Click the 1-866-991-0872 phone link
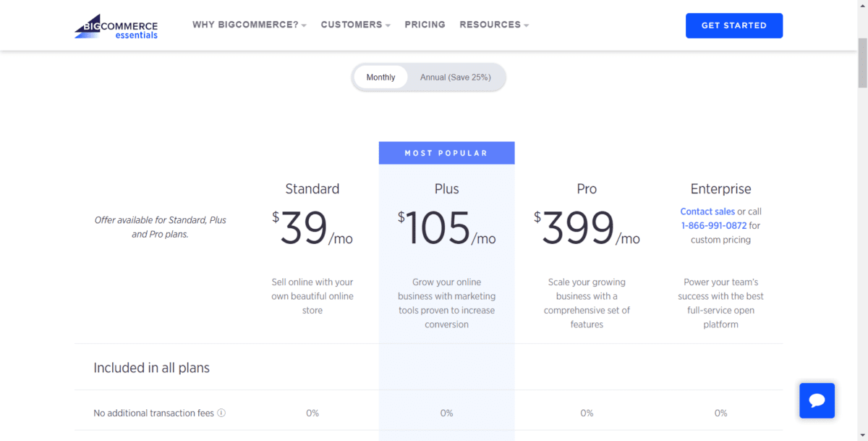The height and width of the screenshot is (441, 868). [713, 225]
